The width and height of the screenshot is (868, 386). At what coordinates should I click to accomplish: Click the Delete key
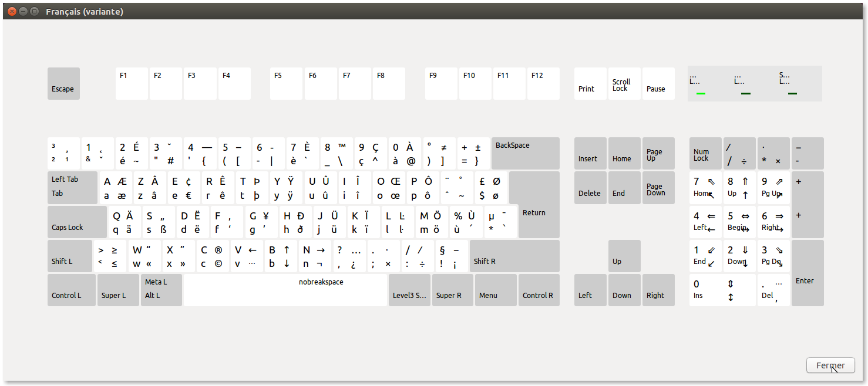click(590, 187)
